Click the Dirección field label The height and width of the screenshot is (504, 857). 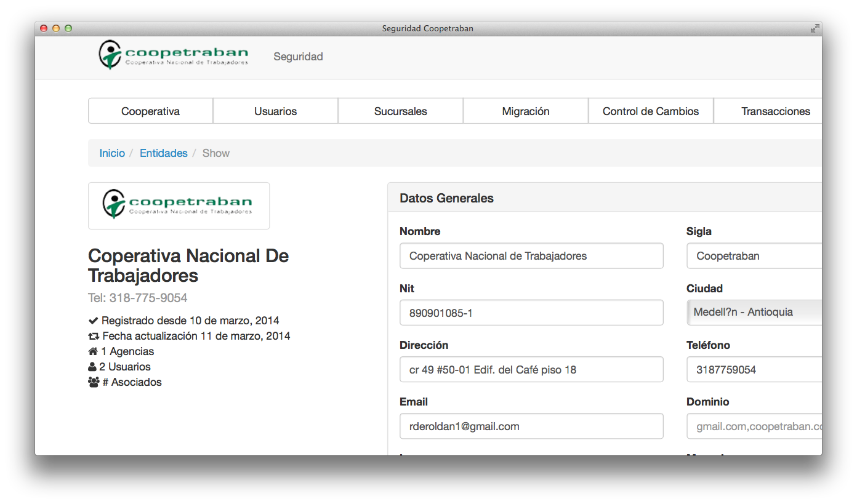(424, 345)
